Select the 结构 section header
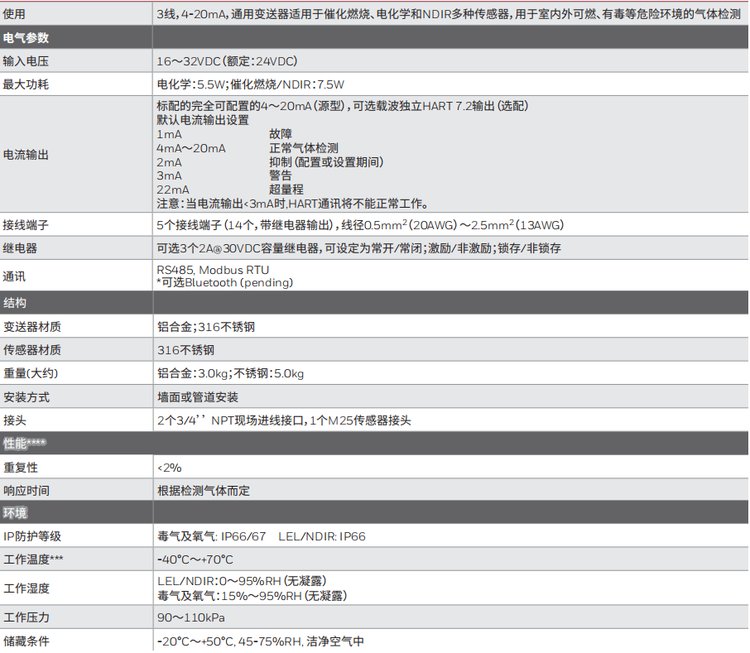Image resolution: width=750 pixels, height=653 pixels. [16, 302]
